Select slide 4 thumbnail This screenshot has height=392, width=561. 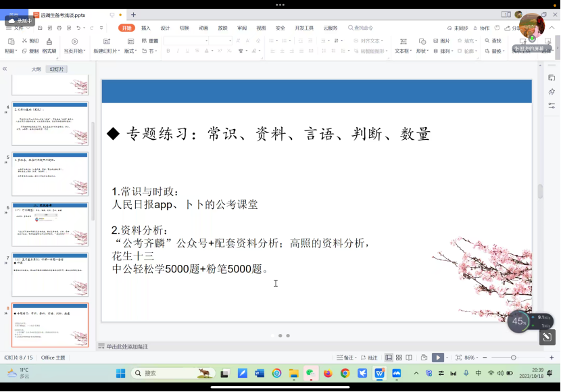tap(50, 124)
